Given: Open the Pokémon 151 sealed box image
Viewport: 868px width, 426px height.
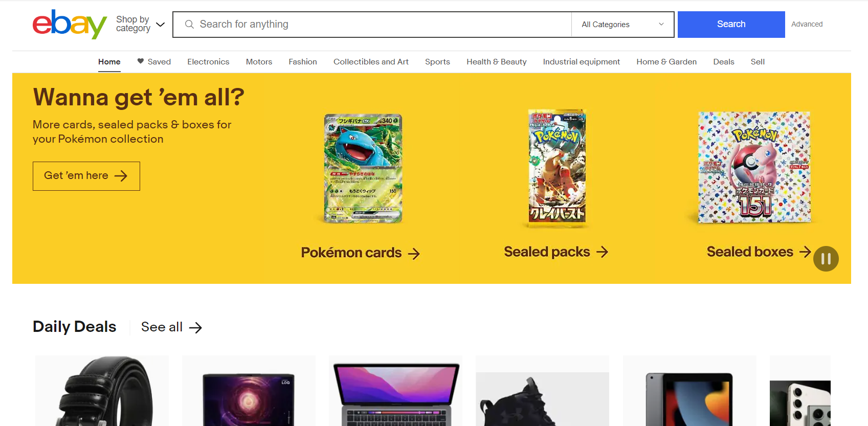Looking at the screenshot, I should (754, 167).
